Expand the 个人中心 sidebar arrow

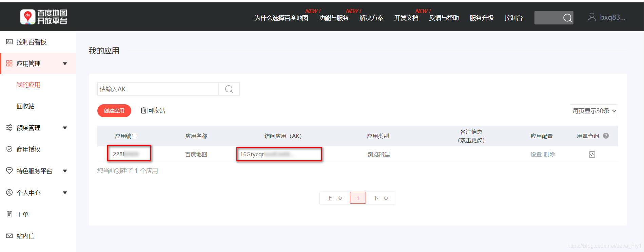click(x=65, y=193)
